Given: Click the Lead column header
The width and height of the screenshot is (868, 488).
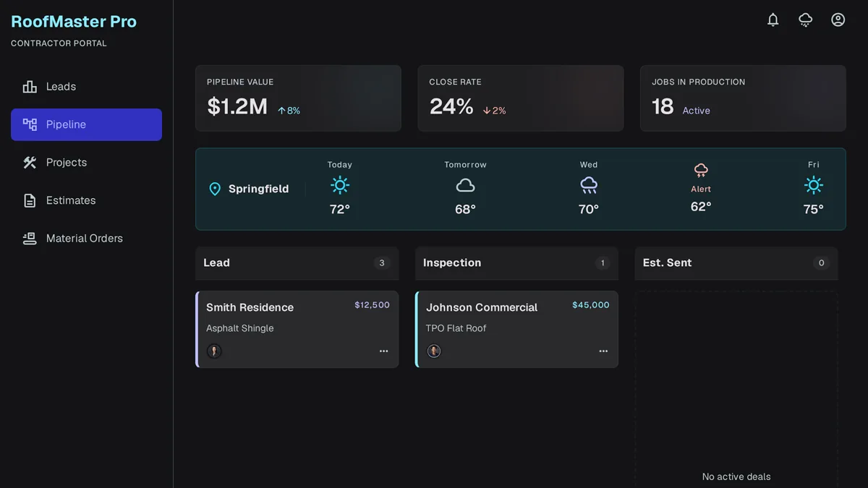Looking at the screenshot, I should point(297,263).
